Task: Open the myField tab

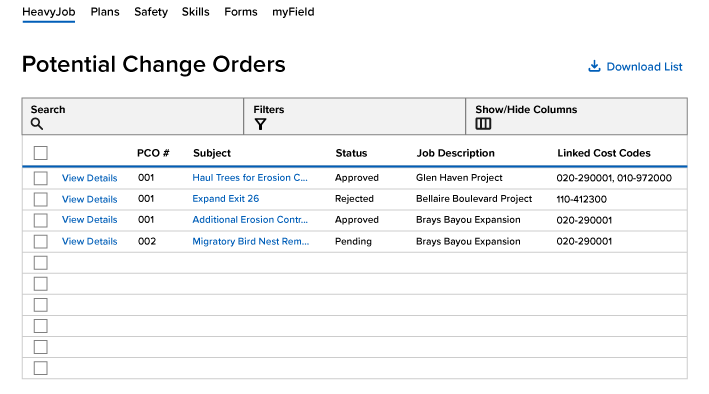Action: click(293, 12)
